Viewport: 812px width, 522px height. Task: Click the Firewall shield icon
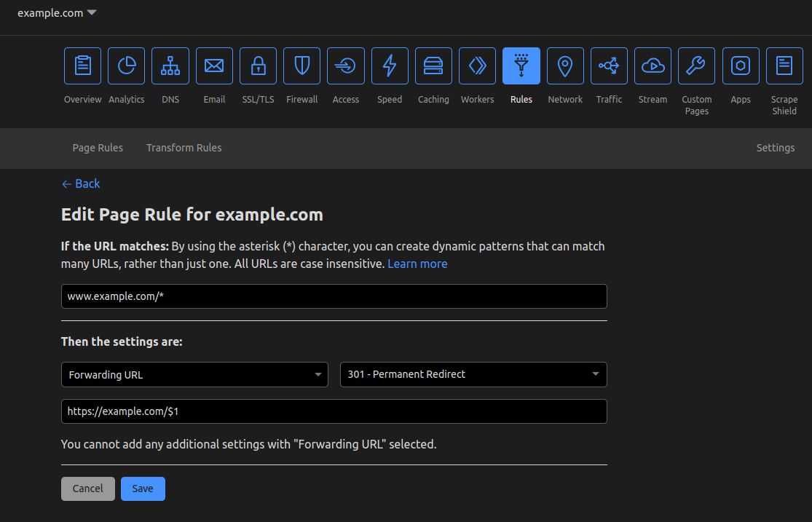[301, 66]
